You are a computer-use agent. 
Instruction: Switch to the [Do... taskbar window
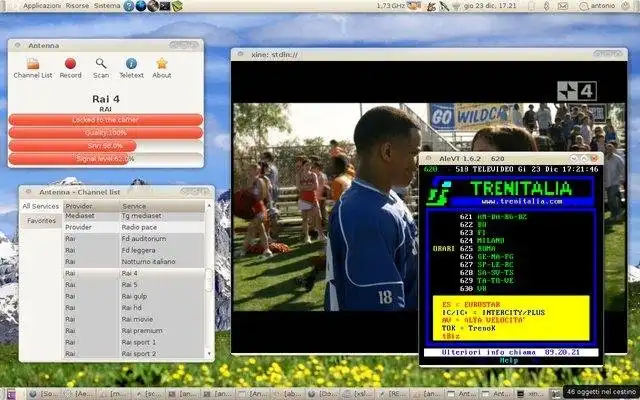[324, 394]
